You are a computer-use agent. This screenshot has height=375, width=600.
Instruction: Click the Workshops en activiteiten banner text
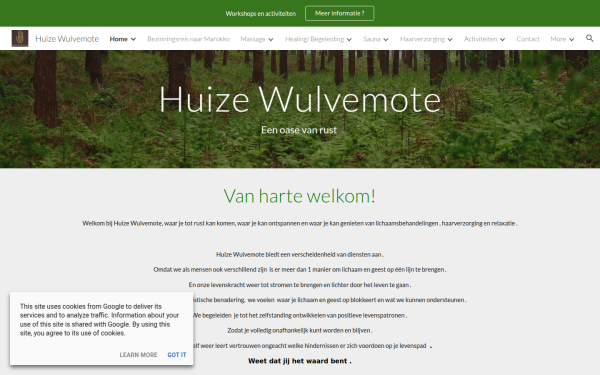coord(261,14)
